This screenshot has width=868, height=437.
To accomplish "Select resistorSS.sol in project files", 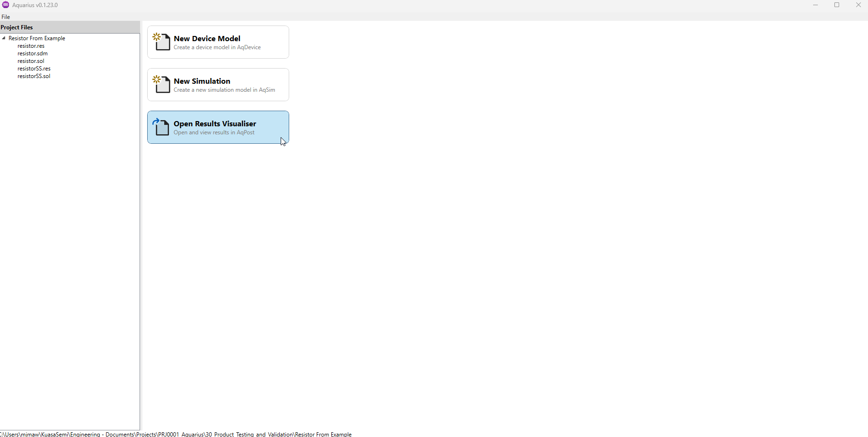I will (34, 76).
